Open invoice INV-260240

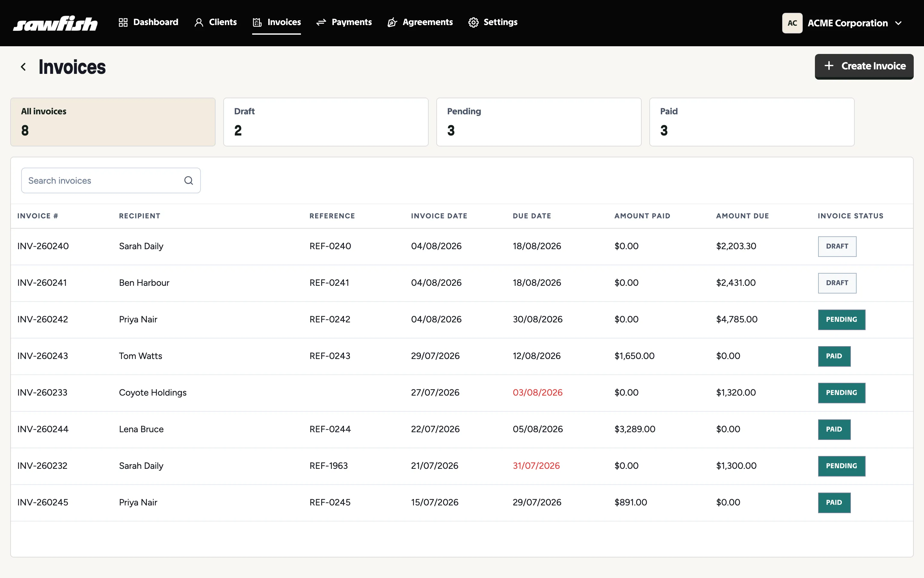(43, 246)
